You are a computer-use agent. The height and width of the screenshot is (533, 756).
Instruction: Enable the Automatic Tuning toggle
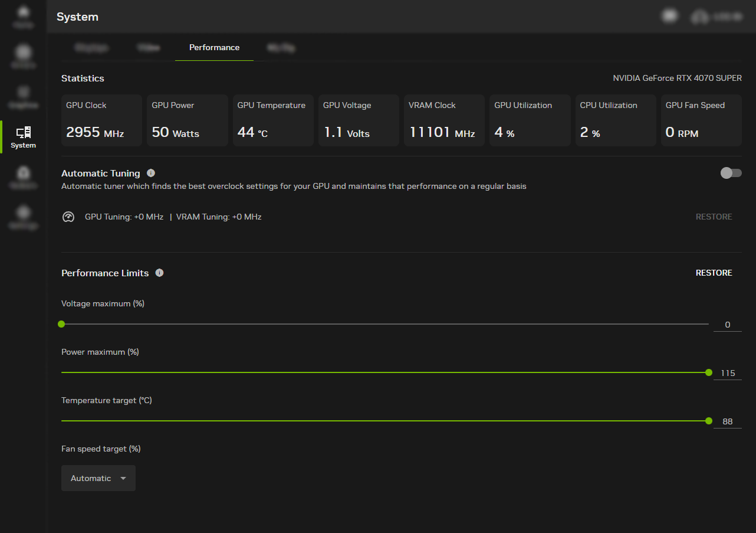click(731, 173)
